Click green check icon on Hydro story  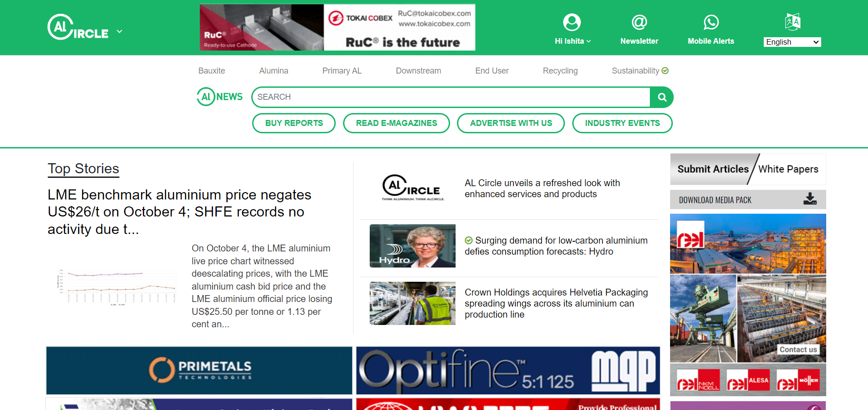[468, 240]
